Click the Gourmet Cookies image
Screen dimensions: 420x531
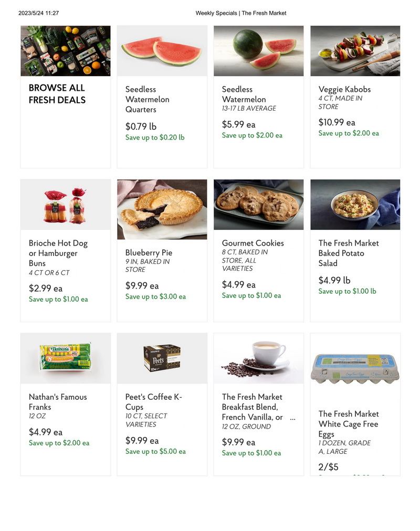click(x=258, y=205)
